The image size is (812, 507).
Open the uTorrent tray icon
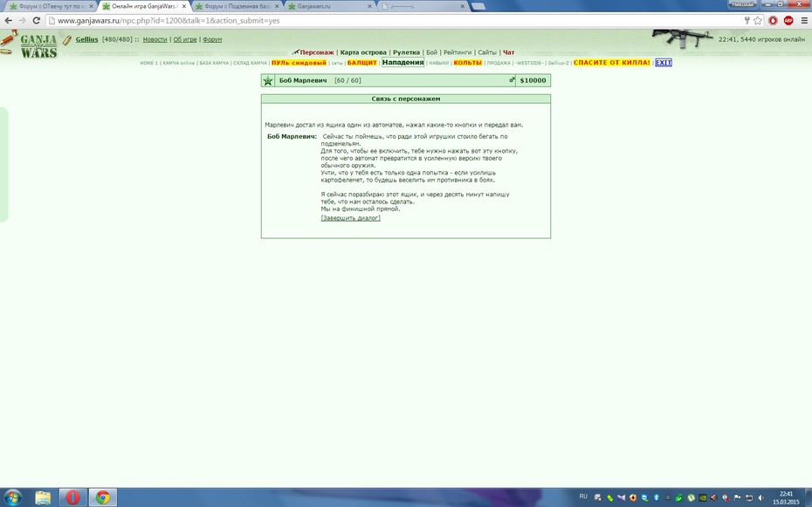[x=691, y=497]
